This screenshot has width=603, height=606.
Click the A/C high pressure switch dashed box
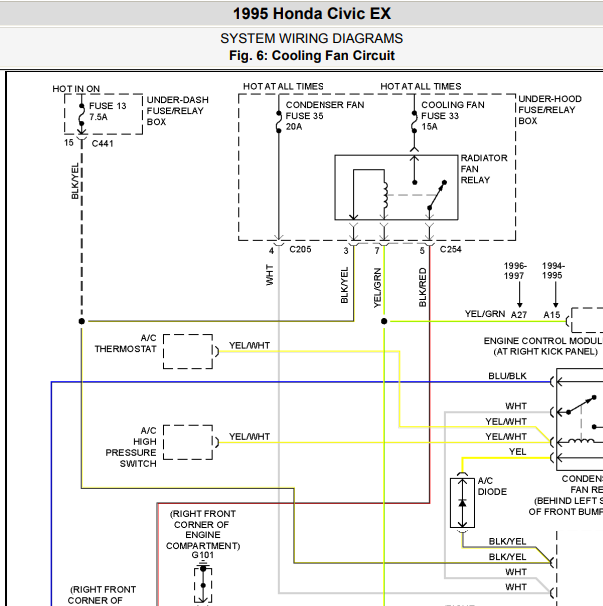(188, 443)
